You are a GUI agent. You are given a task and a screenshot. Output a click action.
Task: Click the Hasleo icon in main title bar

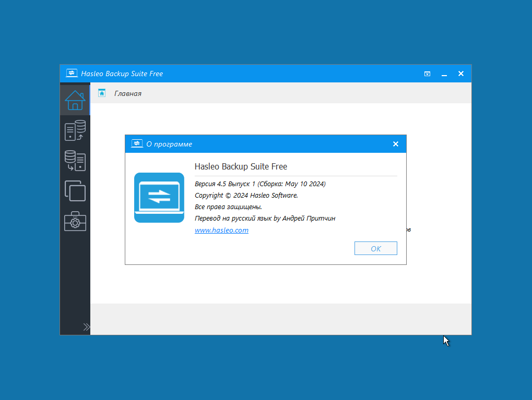point(72,73)
